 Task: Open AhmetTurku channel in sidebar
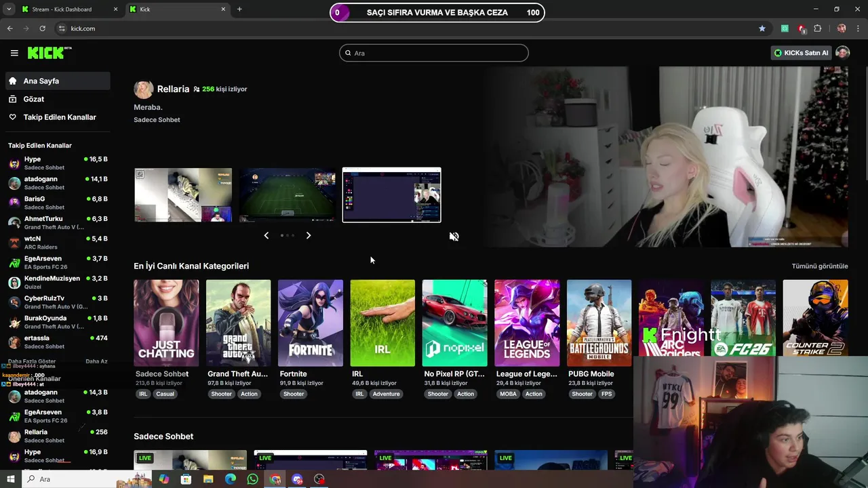coord(58,222)
